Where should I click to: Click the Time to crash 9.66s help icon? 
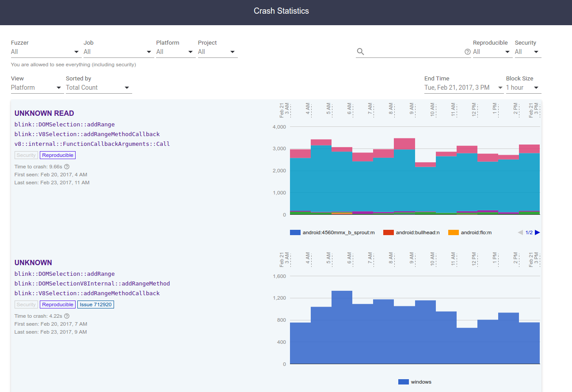tap(67, 167)
